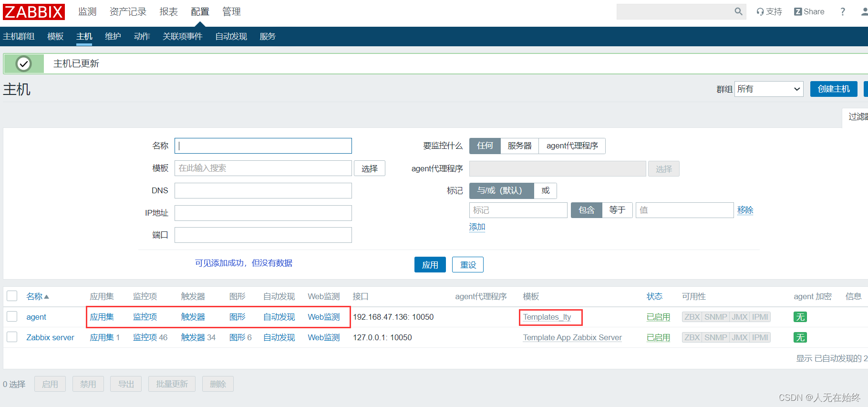Focus the 模板 search field
868x407 pixels.
coord(263,168)
